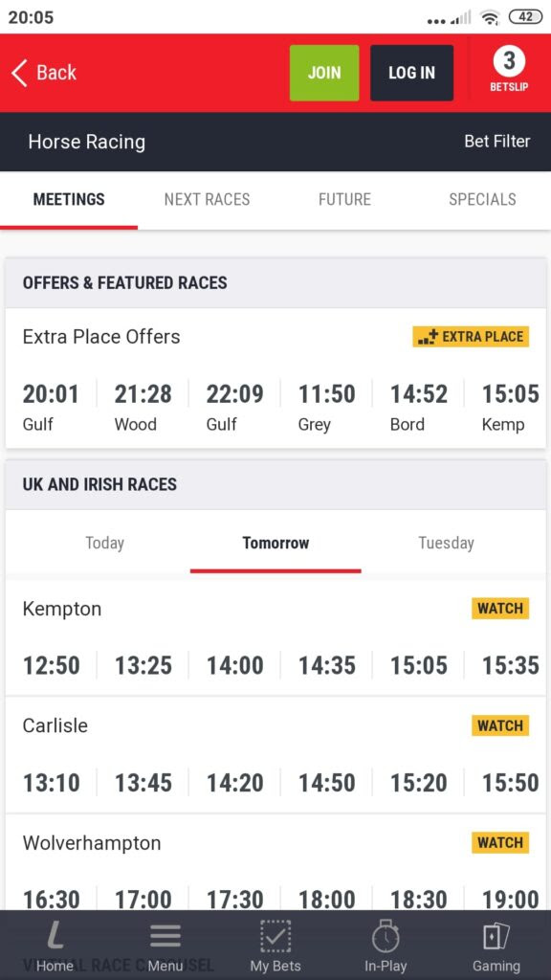Open My Bets checkmark icon

(275, 937)
